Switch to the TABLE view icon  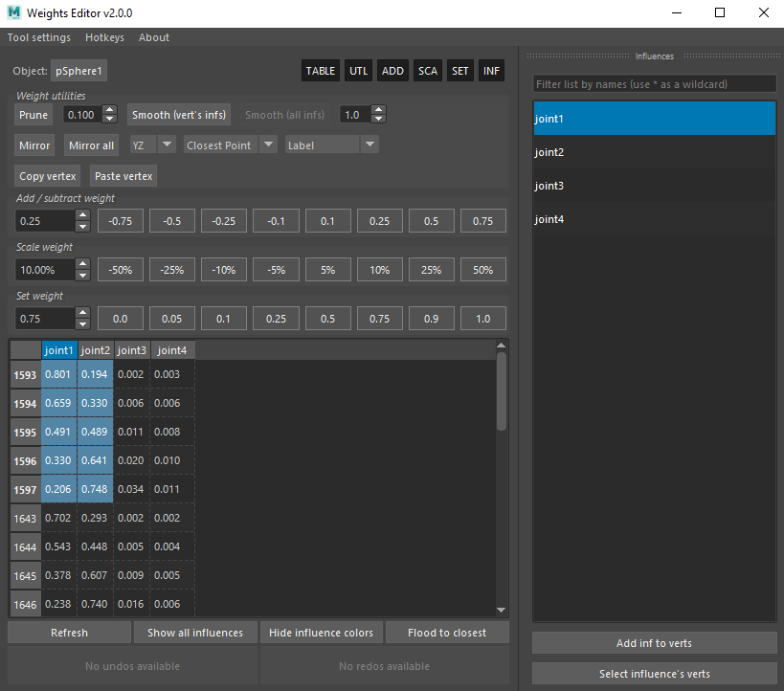320,70
